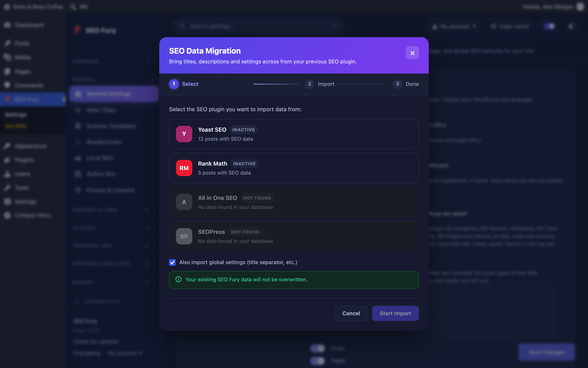The image size is (588, 368).
Task: Click step 1 Select in wizard
Action: point(184,84)
